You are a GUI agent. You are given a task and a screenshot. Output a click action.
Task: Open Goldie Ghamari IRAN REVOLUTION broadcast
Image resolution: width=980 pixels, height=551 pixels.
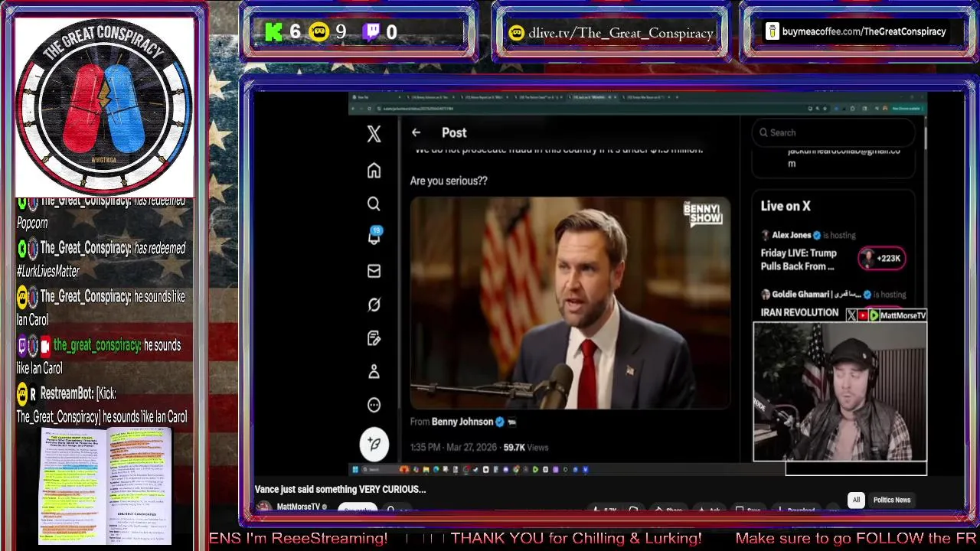799,312
